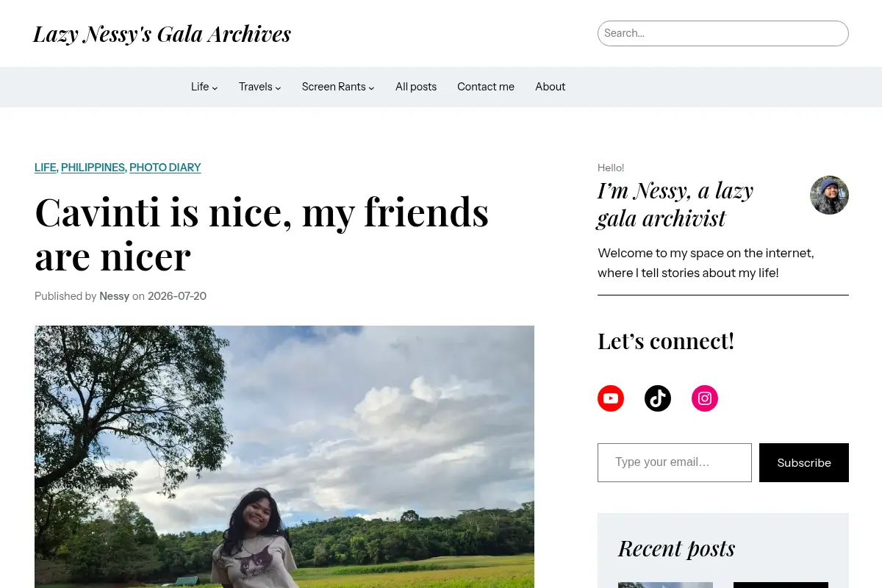The width and height of the screenshot is (882, 588).
Task: Click the Subscribe button
Action: tap(804, 462)
